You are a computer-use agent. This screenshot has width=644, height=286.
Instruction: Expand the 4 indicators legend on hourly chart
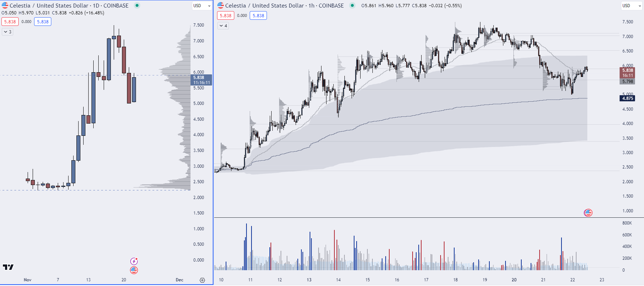(223, 26)
